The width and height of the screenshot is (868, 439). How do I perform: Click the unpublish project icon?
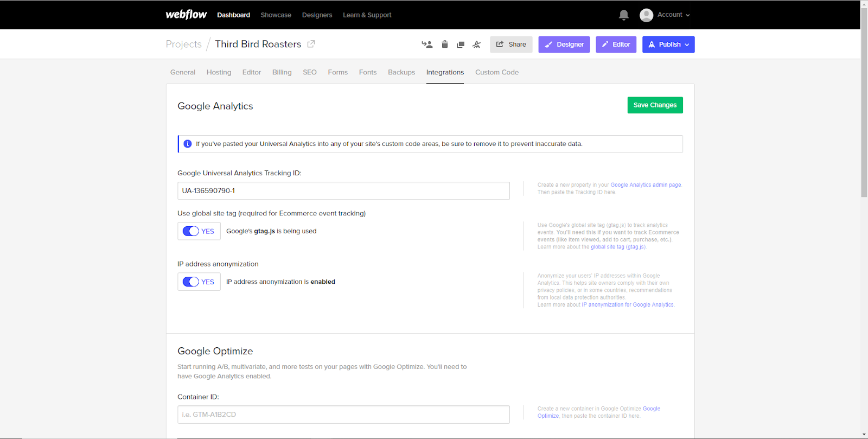(x=476, y=44)
